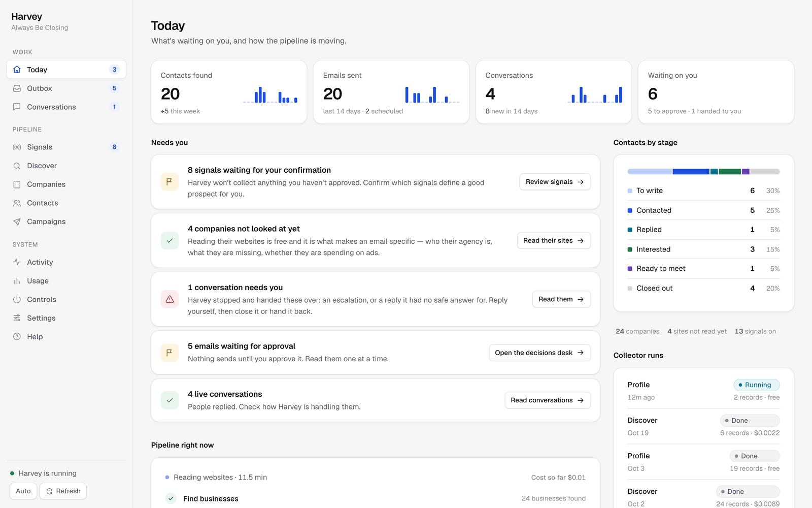Screen dimensions: 812x508
Task: Click the Today home icon in sidebar
Action: click(17, 70)
